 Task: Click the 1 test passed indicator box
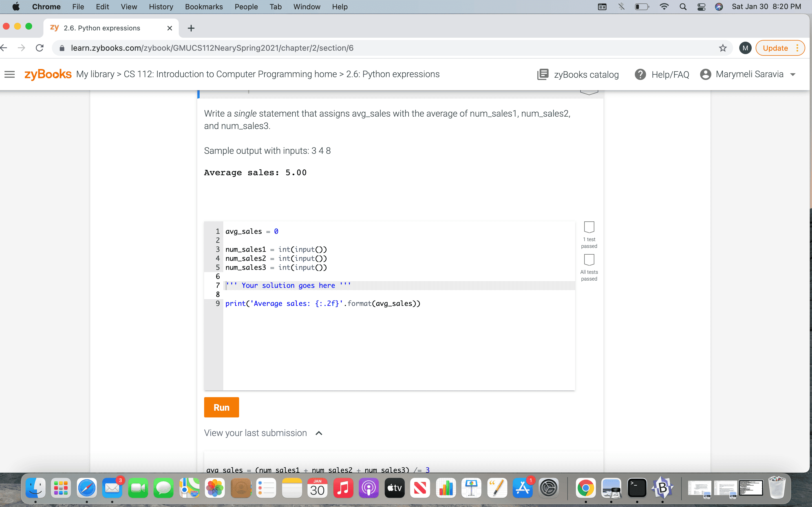[589, 227]
